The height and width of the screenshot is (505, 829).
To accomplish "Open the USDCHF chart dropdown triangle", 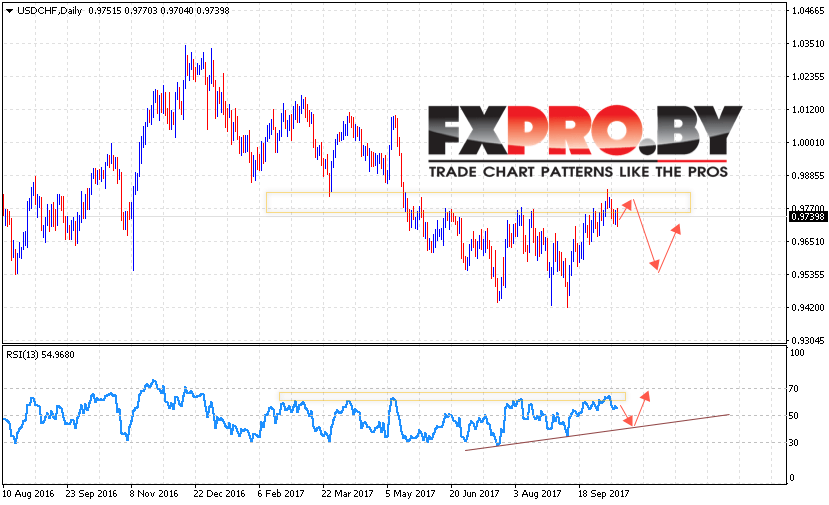I will 9,11.
